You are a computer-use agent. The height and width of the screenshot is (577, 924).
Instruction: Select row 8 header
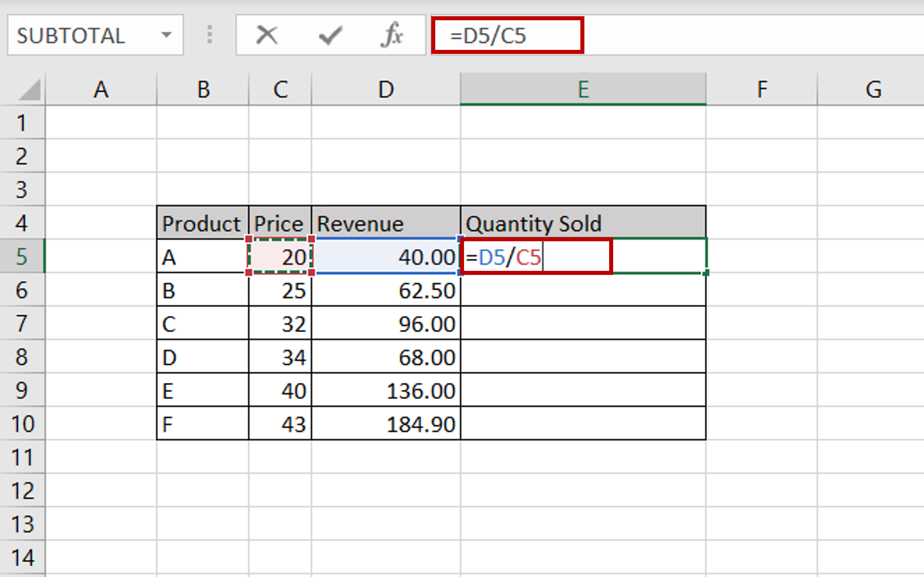(22, 357)
